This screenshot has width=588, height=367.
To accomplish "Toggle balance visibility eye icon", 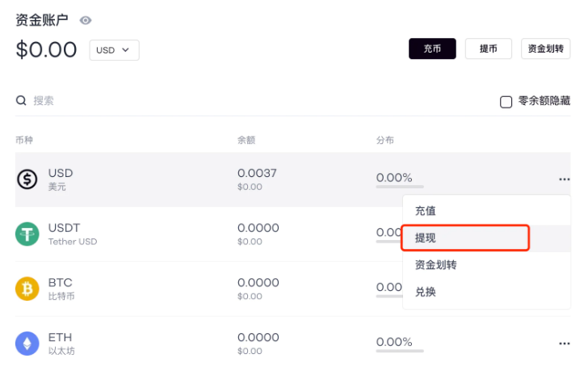I will (x=86, y=21).
